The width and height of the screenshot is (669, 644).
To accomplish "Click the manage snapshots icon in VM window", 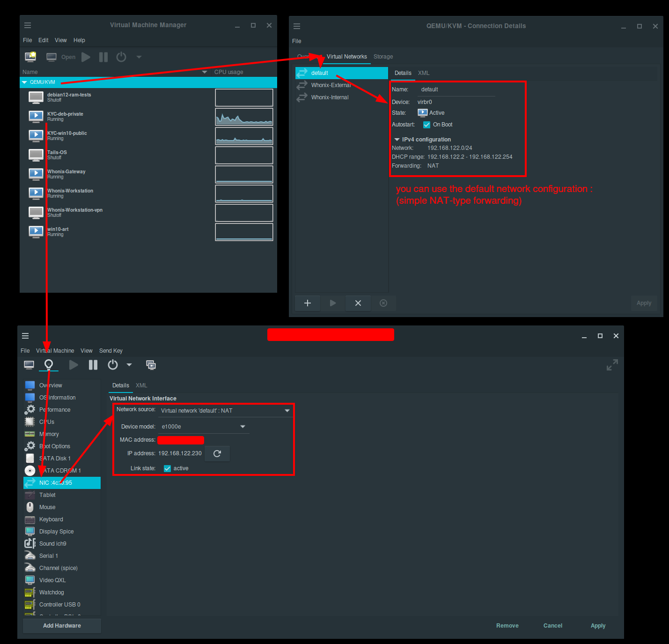I will (151, 365).
